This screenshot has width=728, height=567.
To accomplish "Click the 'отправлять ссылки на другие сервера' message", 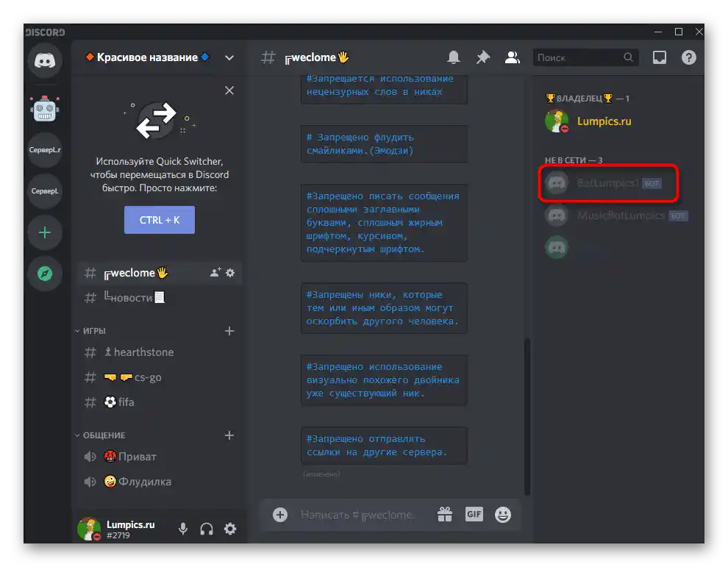I will click(x=384, y=446).
